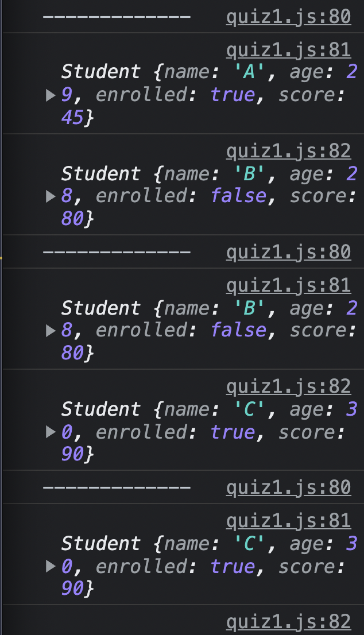Click score value 90 in Student 'C' logged at quiz1.js:81

[x=72, y=588]
